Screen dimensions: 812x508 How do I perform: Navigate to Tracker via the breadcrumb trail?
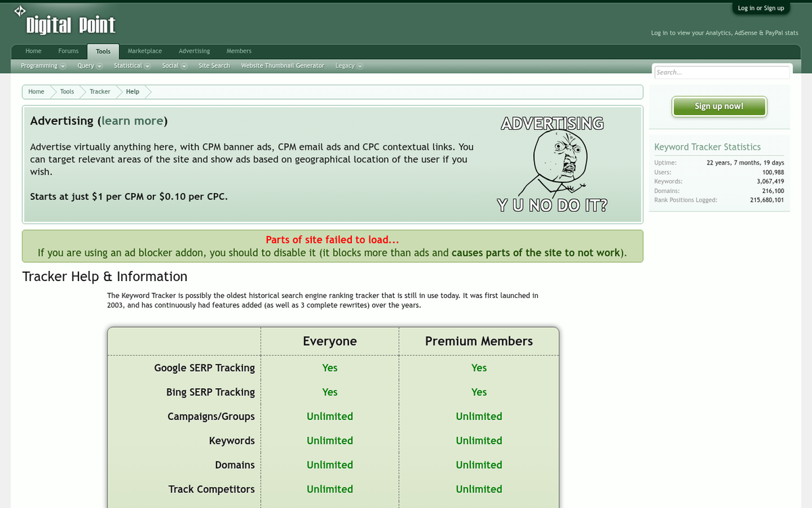[x=99, y=91]
